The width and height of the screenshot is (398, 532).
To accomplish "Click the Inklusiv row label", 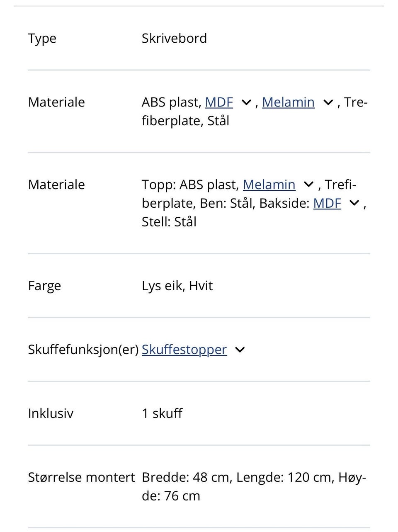I will pyautogui.click(x=51, y=413).
